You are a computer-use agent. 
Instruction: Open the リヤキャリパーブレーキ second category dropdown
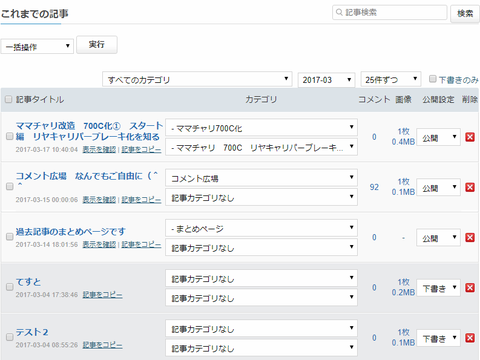coord(261,147)
